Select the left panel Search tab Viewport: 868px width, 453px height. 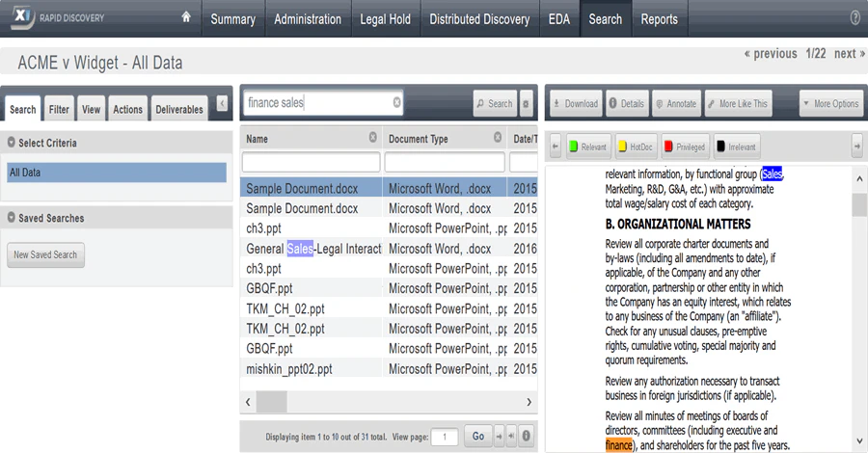click(x=23, y=109)
